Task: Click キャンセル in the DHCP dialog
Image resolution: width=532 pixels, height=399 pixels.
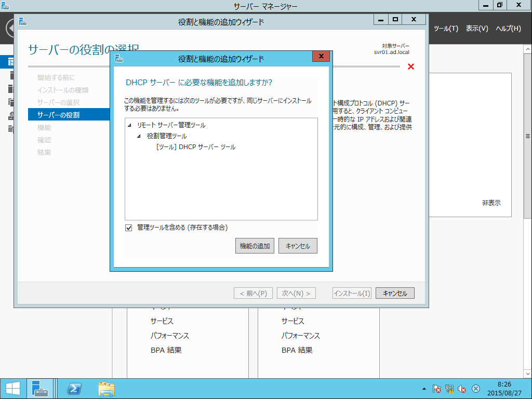Action: point(298,246)
